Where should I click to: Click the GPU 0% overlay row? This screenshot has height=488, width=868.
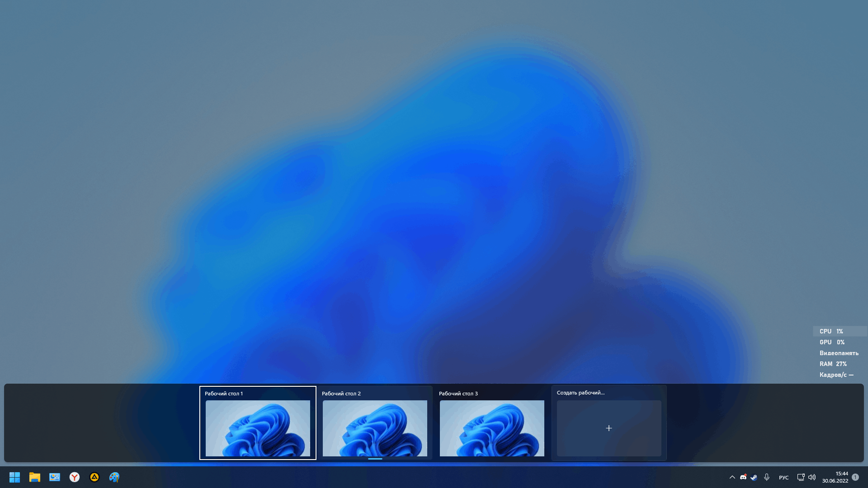point(840,342)
